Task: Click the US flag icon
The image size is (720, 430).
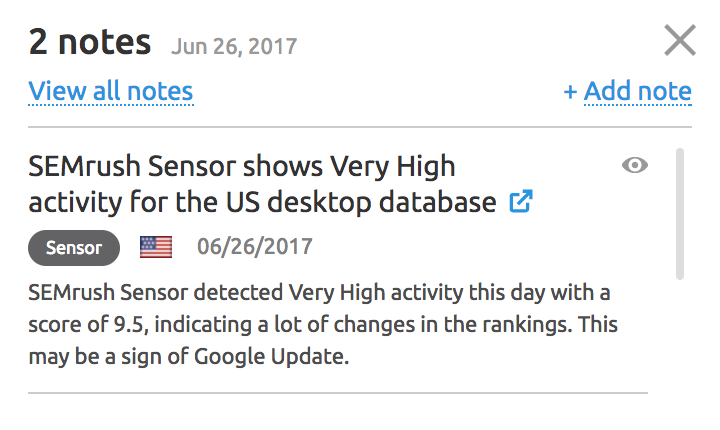Action: click(156, 247)
